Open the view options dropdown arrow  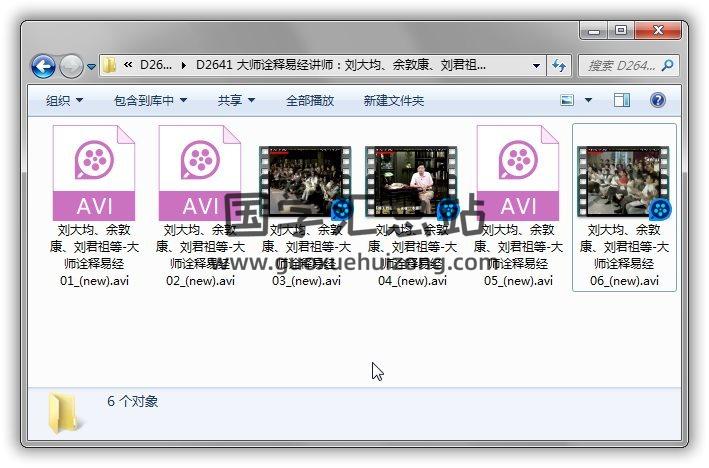[588, 100]
